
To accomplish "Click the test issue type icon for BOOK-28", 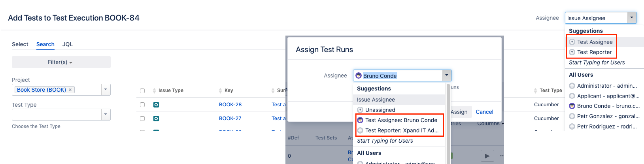I will (156, 105).
